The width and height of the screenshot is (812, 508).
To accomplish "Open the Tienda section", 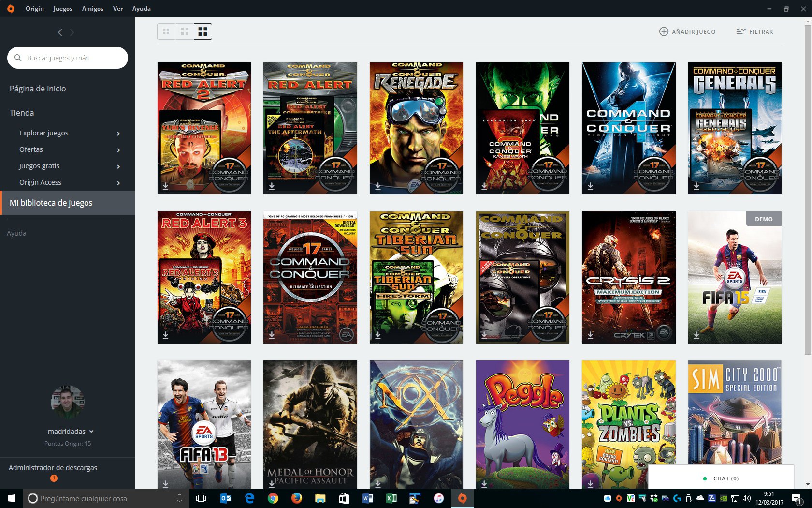I will tap(22, 113).
